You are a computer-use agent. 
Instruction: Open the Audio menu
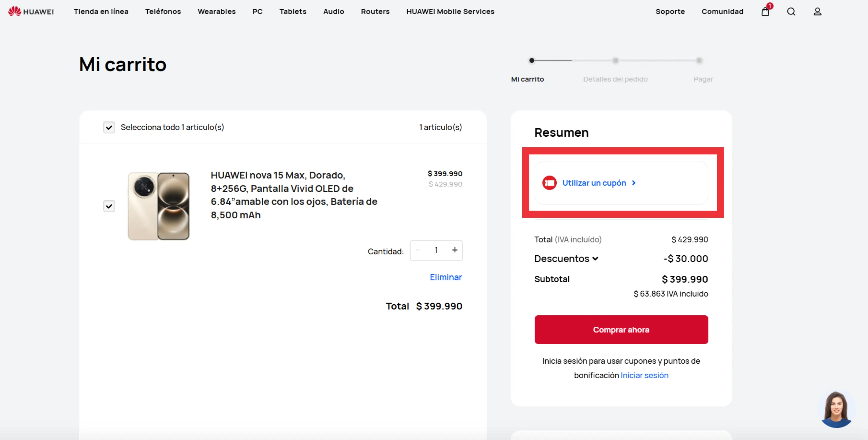click(x=334, y=11)
